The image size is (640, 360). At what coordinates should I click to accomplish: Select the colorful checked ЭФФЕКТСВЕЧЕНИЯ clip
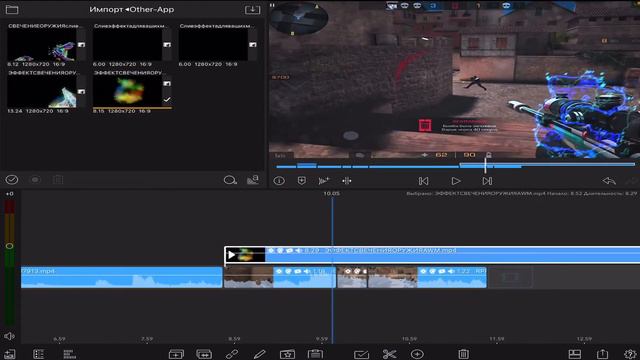click(x=127, y=92)
